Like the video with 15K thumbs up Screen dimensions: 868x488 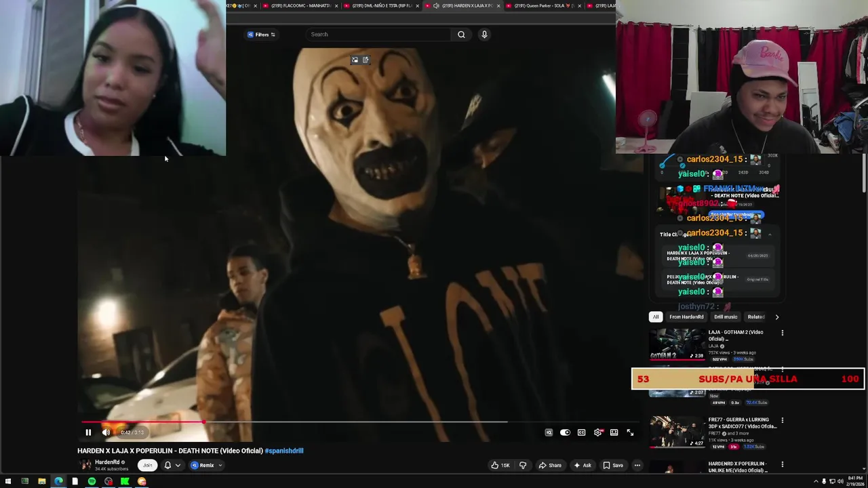500,465
